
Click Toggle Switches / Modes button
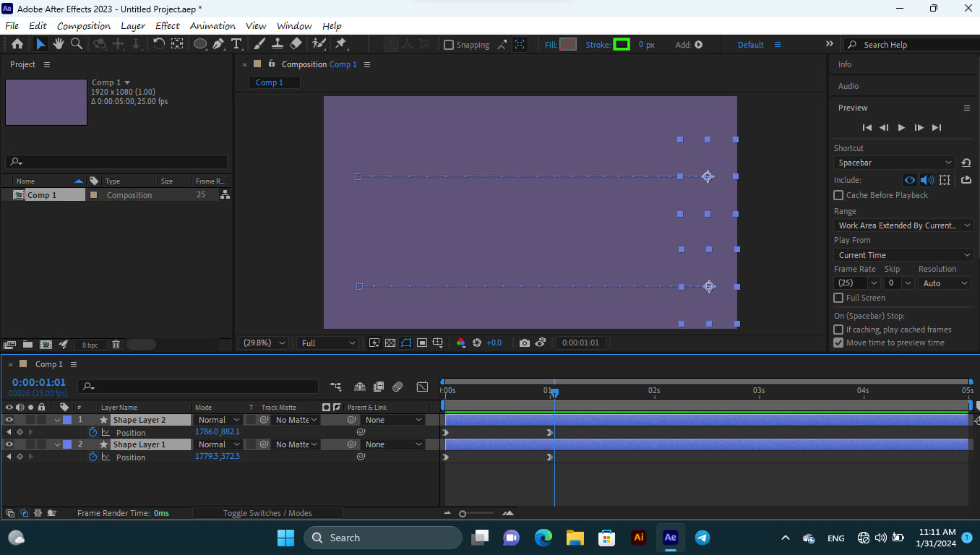point(267,513)
